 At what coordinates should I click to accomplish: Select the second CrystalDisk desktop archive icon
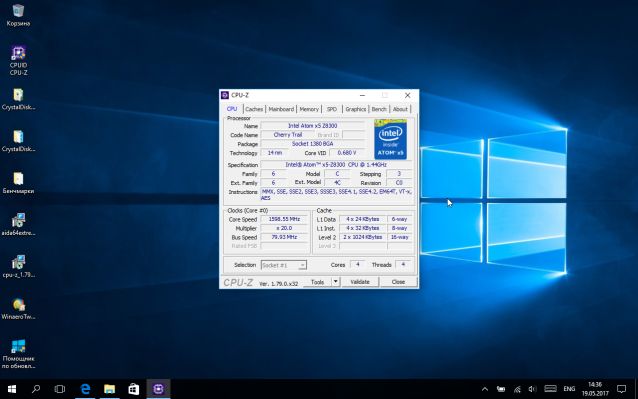pyautogui.click(x=18, y=141)
